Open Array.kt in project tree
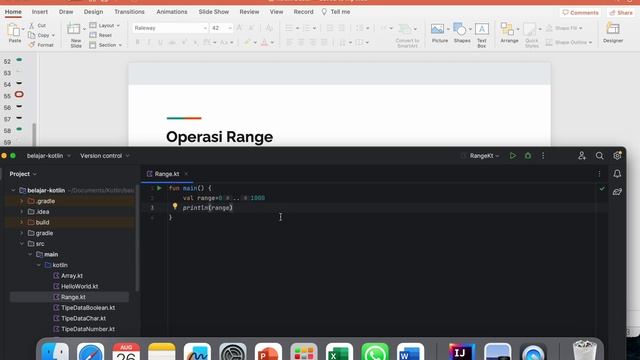Viewport: 640px width, 360px height. click(68, 276)
